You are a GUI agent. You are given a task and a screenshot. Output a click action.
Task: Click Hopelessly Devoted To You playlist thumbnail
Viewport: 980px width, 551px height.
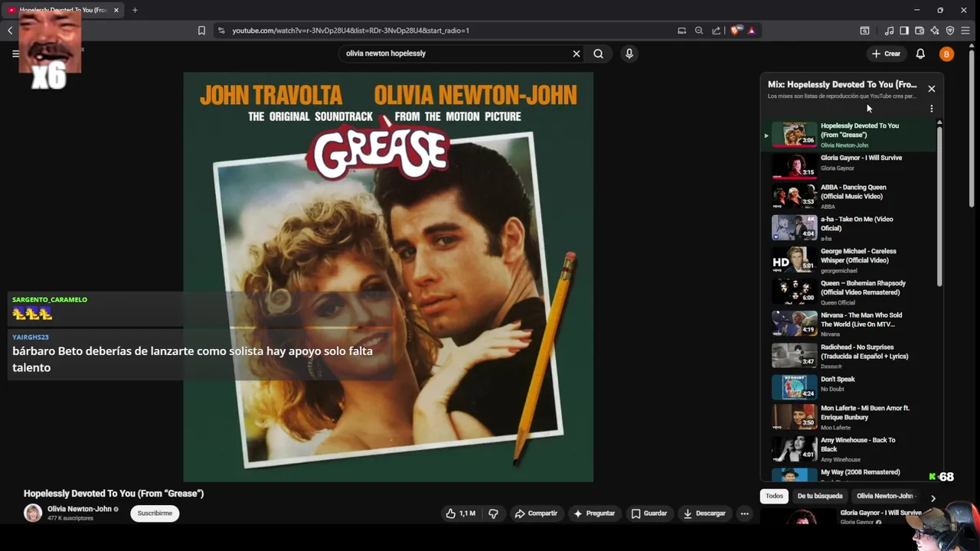click(794, 133)
